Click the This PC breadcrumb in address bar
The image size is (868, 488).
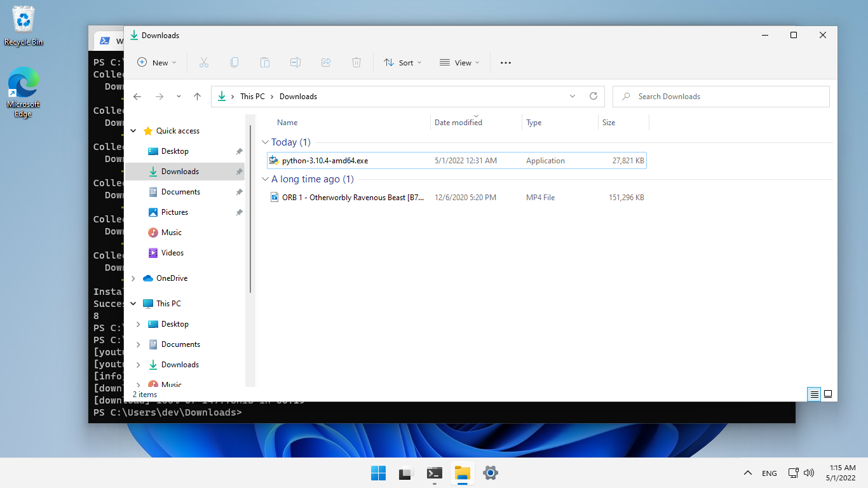click(252, 97)
